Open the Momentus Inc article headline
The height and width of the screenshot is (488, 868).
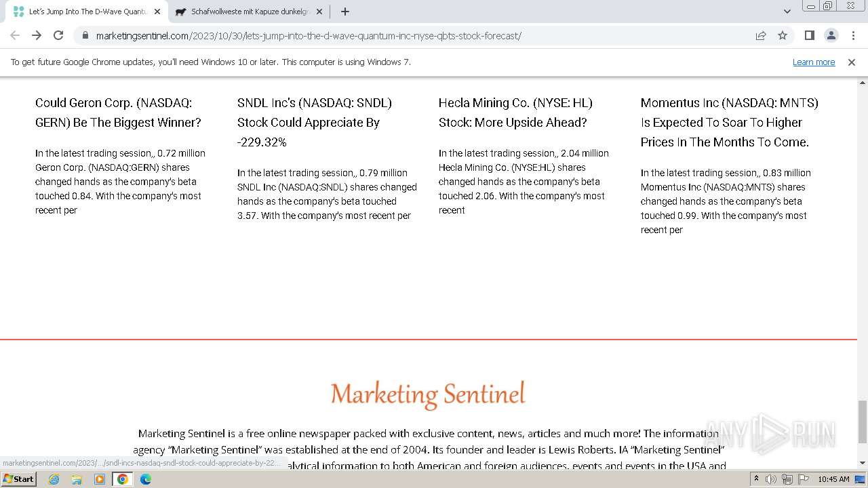click(x=730, y=122)
